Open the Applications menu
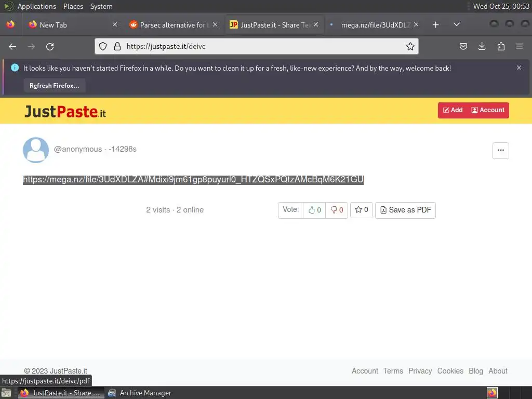Image resolution: width=532 pixels, height=399 pixels. (x=37, y=6)
